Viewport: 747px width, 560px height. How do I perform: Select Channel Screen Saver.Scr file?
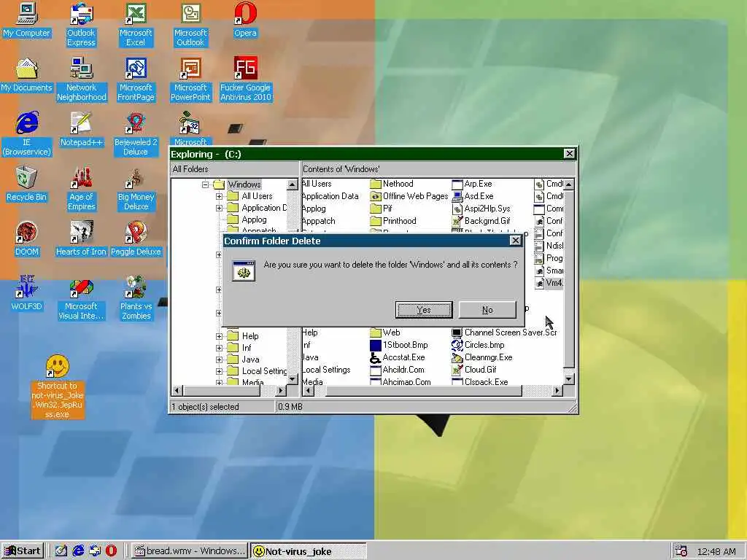(504, 332)
